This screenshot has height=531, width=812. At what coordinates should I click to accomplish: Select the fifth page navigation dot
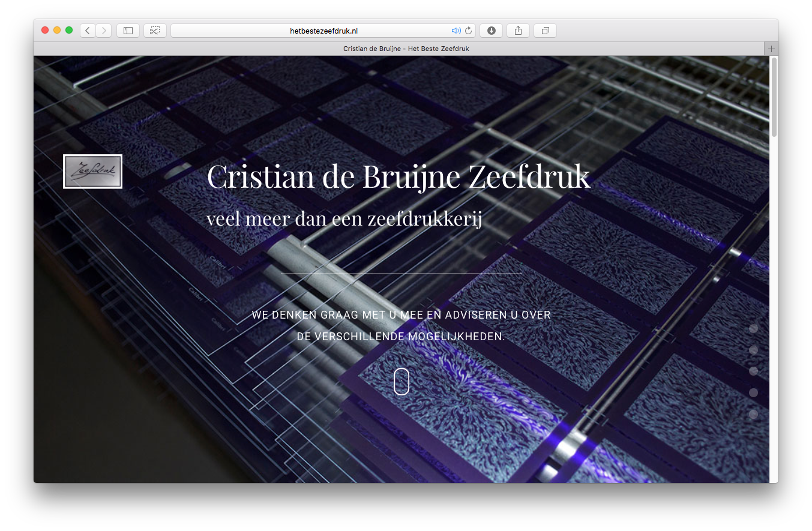pyautogui.click(x=753, y=414)
